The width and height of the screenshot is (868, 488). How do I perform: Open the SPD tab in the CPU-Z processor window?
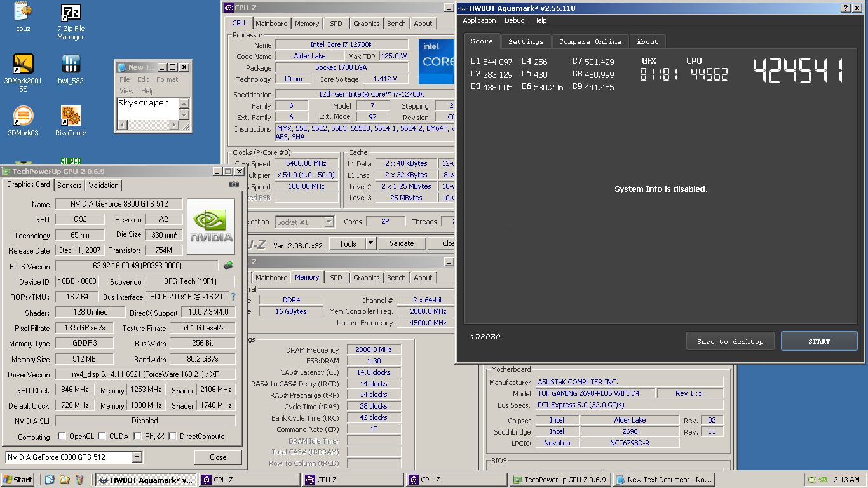[x=336, y=24]
